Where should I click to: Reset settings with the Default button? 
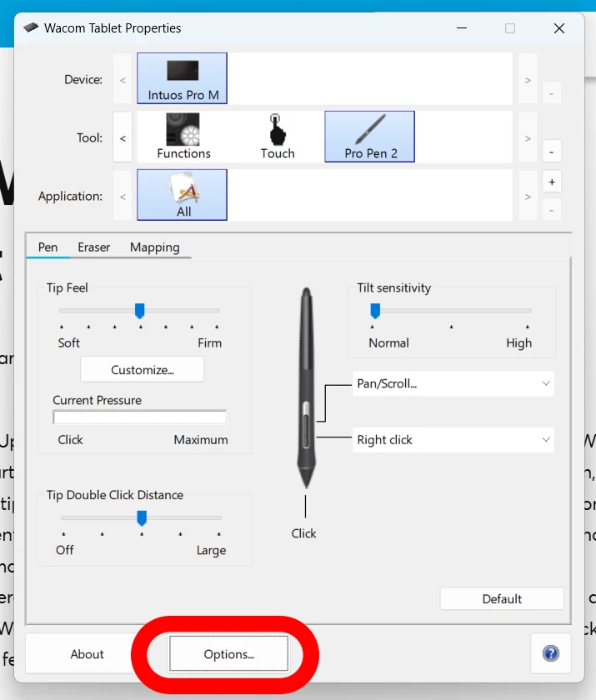point(502,598)
